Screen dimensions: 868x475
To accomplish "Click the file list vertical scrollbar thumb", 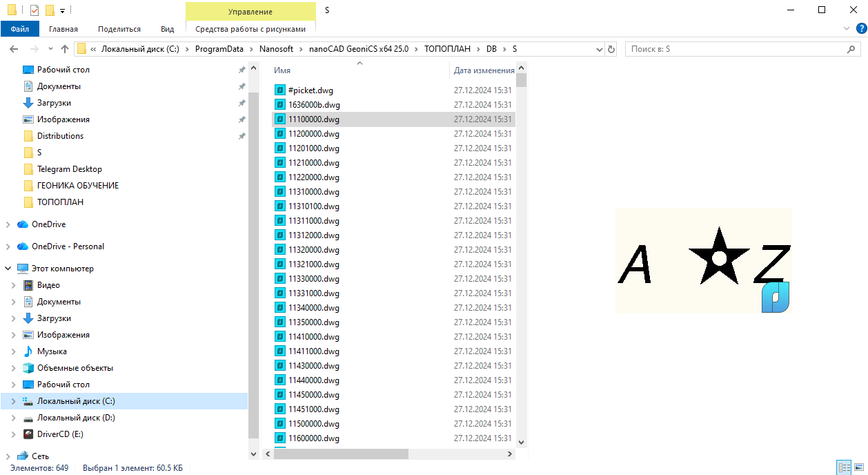I will [x=521, y=80].
